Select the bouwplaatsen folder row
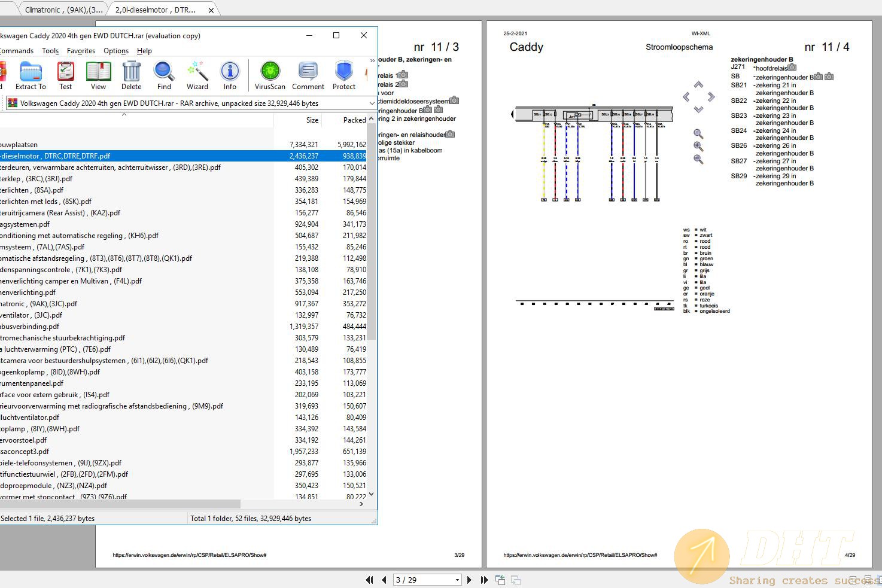Image resolution: width=882 pixels, height=588 pixels. pos(183,145)
